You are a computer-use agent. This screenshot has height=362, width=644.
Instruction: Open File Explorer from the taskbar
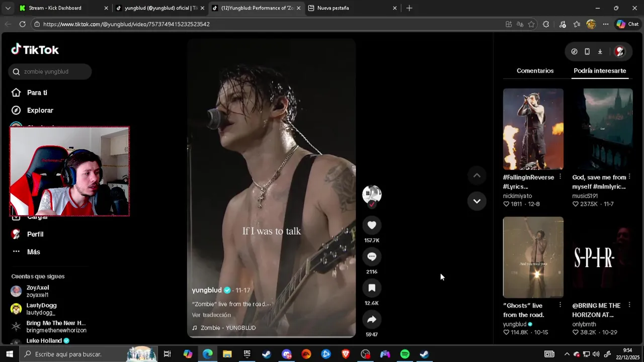[x=227, y=354]
